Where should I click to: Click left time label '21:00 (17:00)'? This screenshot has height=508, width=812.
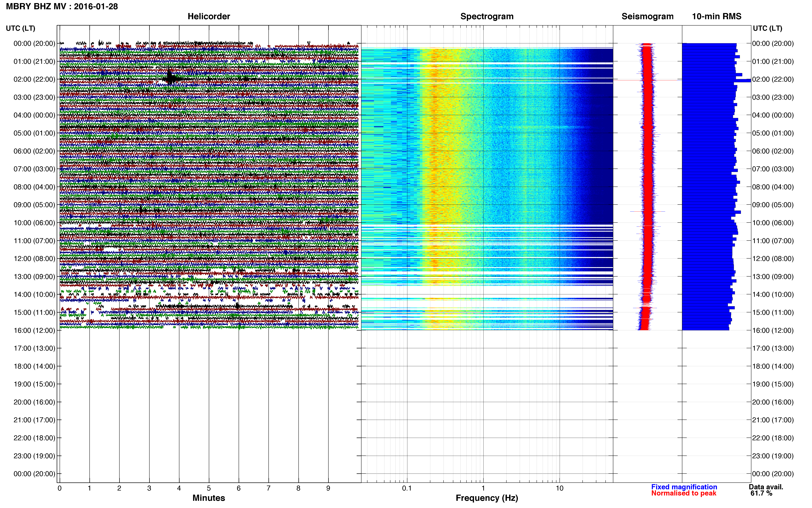pyautogui.click(x=34, y=420)
